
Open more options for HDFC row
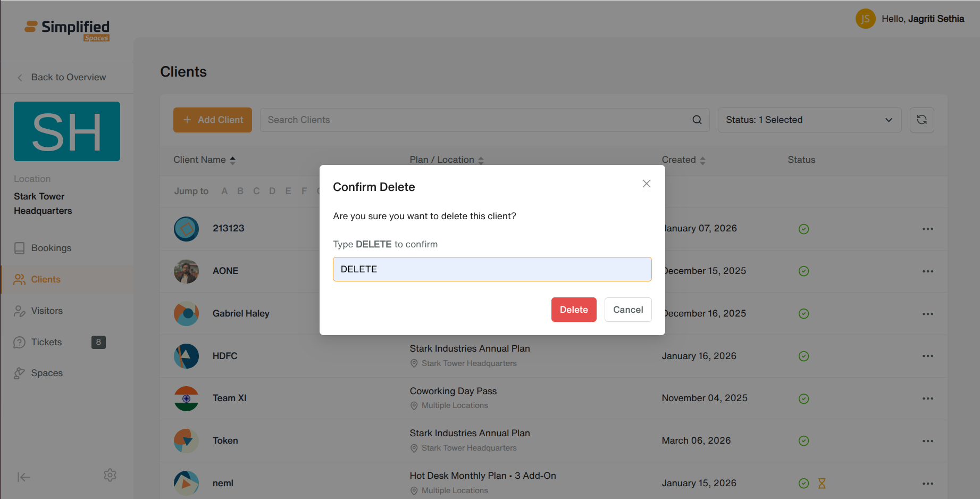click(927, 356)
